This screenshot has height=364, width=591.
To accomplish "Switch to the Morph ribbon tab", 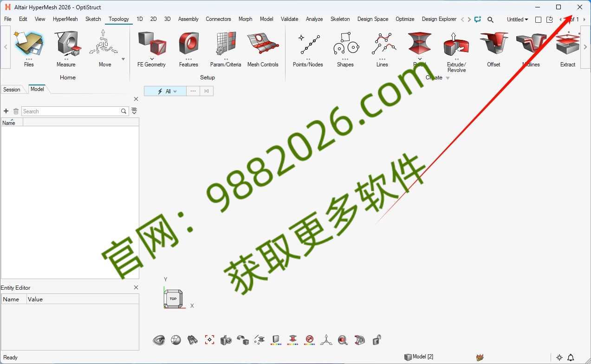I will pos(246,19).
